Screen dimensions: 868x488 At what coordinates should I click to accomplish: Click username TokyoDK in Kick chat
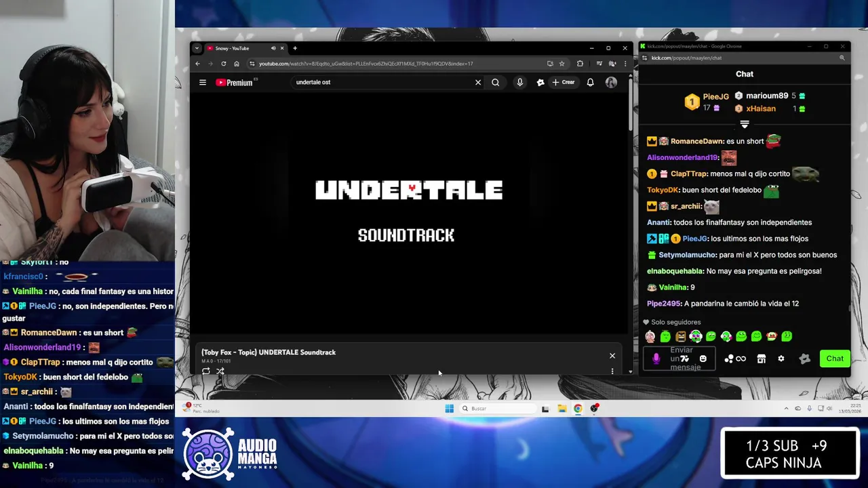pos(663,190)
